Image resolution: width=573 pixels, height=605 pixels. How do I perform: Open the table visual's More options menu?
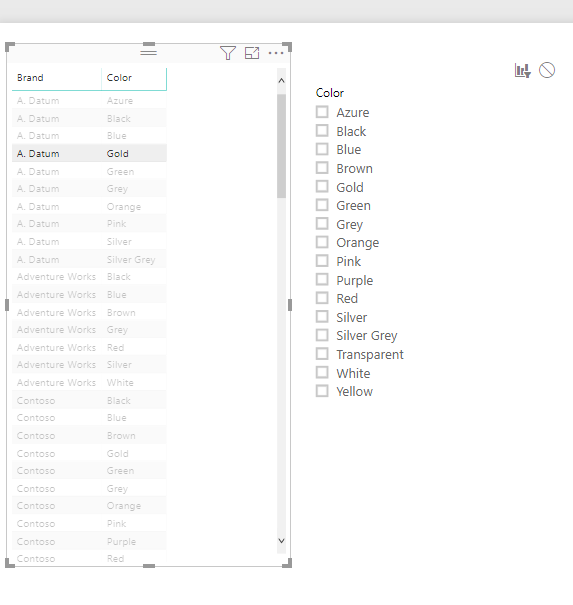276,53
